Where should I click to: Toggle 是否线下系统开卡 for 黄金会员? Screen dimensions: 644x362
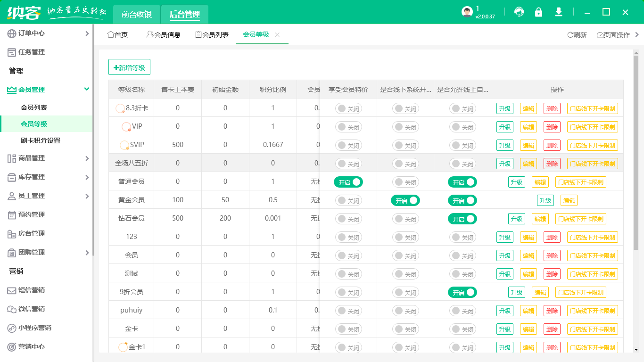(405, 200)
